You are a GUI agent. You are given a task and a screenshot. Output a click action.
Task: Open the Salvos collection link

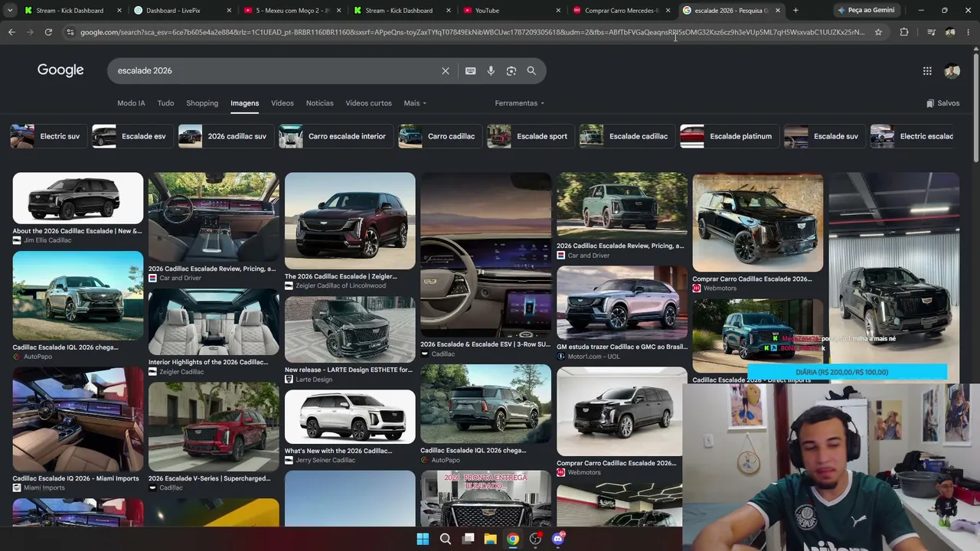coord(942,103)
